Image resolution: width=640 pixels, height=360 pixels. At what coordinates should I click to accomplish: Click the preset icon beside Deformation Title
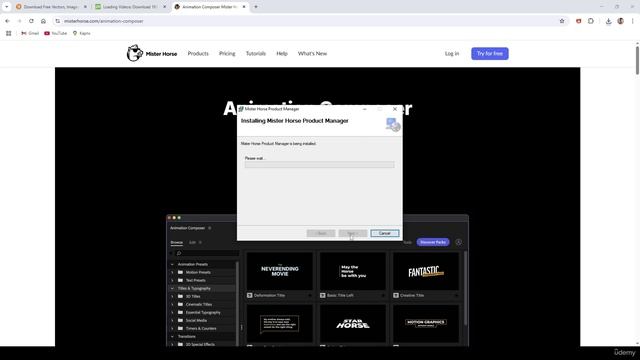coord(250,295)
